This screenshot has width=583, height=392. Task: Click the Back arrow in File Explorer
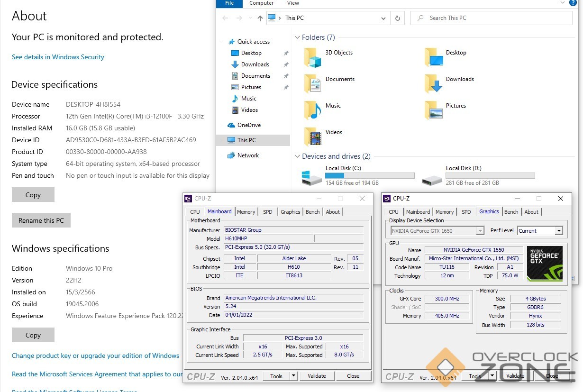(x=226, y=18)
